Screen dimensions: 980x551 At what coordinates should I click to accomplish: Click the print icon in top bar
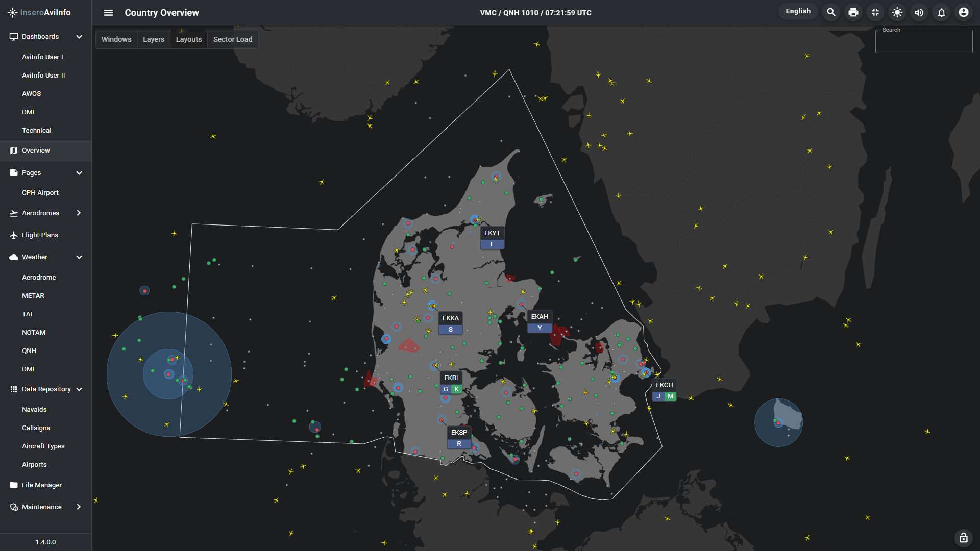[x=853, y=12]
